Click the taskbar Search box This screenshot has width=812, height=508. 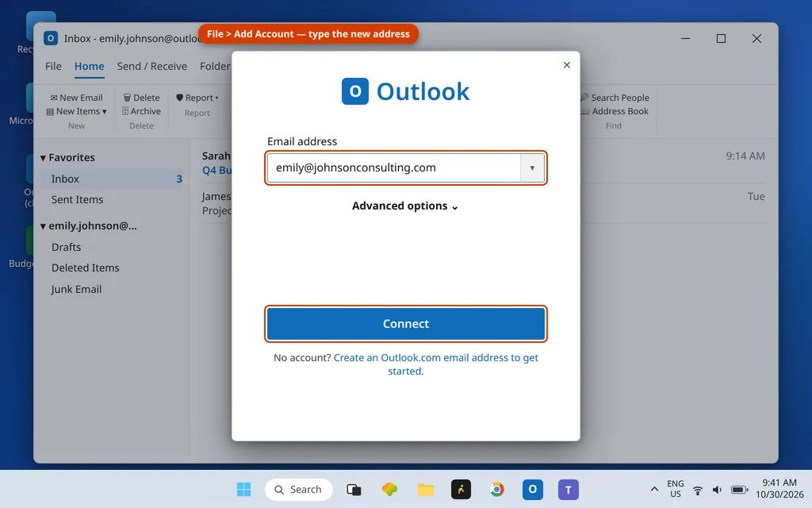pyautogui.click(x=299, y=489)
